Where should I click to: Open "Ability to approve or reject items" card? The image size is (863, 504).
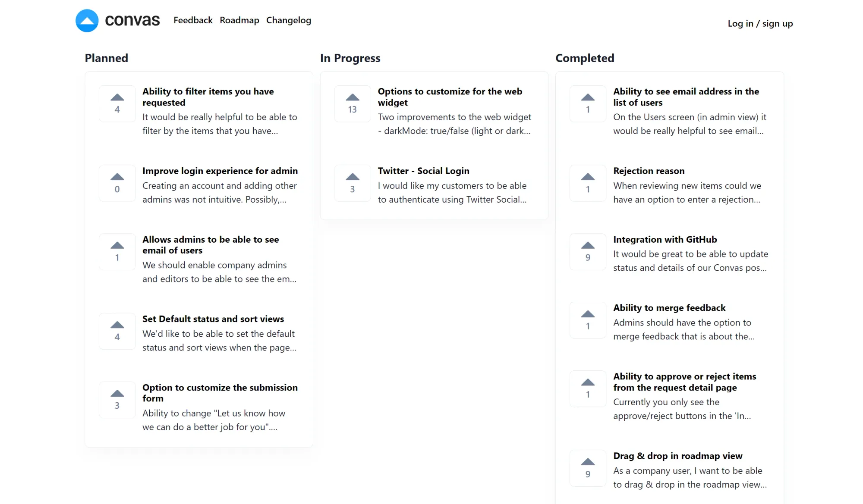point(684,382)
